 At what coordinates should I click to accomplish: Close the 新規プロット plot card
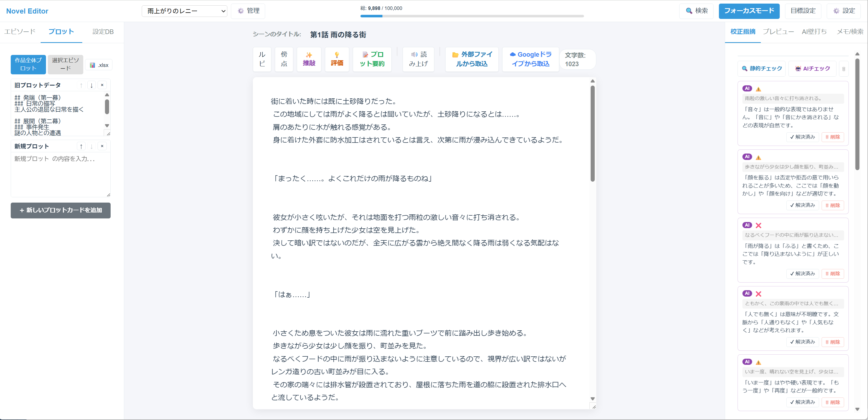[x=102, y=146]
